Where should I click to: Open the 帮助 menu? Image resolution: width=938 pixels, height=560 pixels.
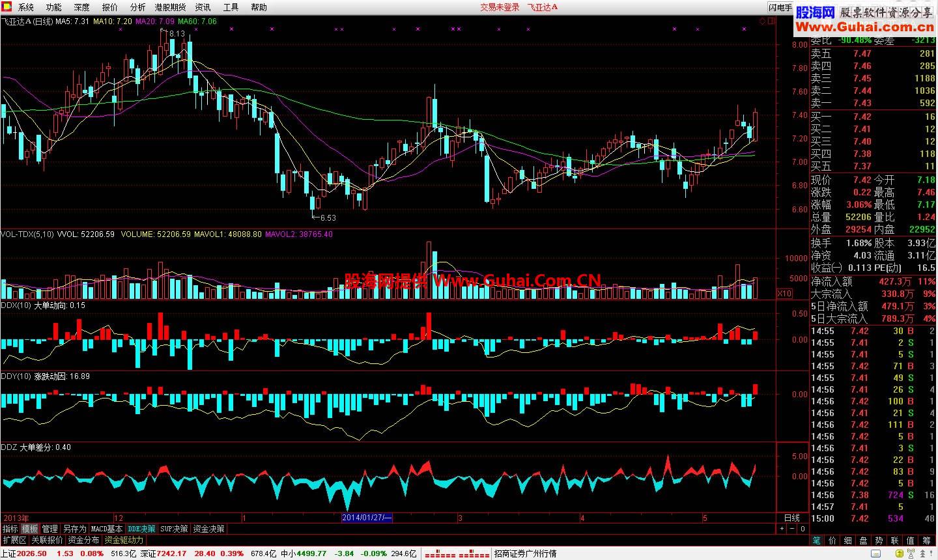[259, 7]
